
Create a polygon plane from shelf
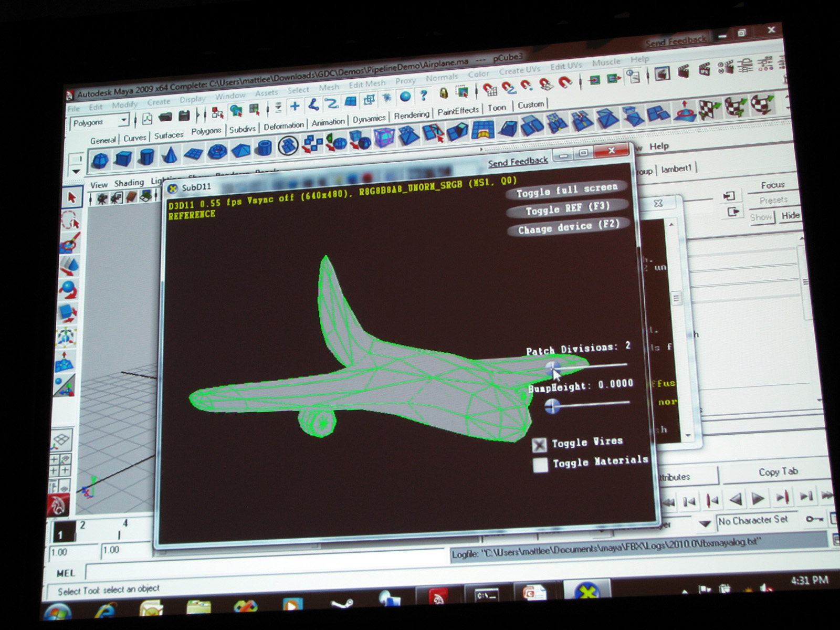pyautogui.click(x=193, y=154)
